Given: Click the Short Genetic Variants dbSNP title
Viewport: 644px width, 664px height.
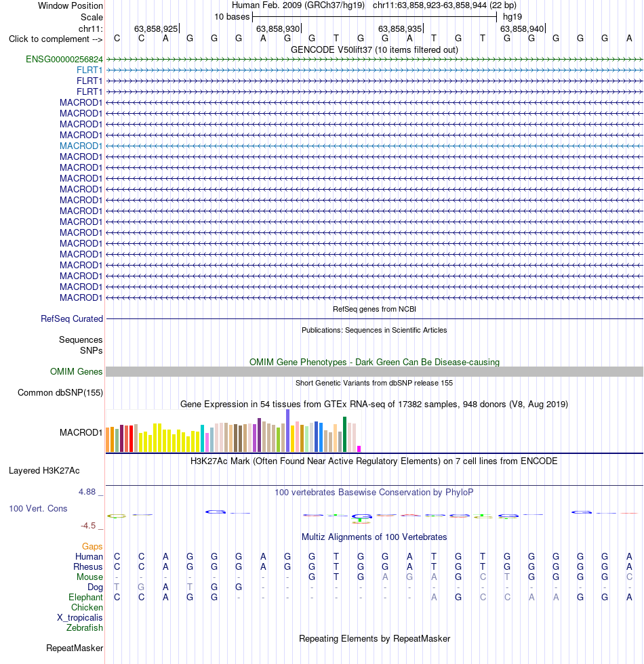Looking at the screenshot, I should [x=374, y=383].
